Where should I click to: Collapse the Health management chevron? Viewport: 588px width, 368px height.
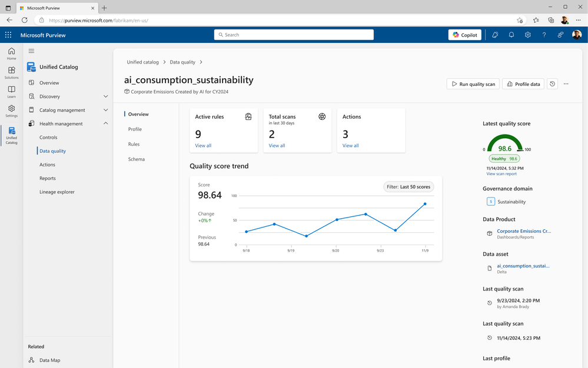tap(106, 123)
